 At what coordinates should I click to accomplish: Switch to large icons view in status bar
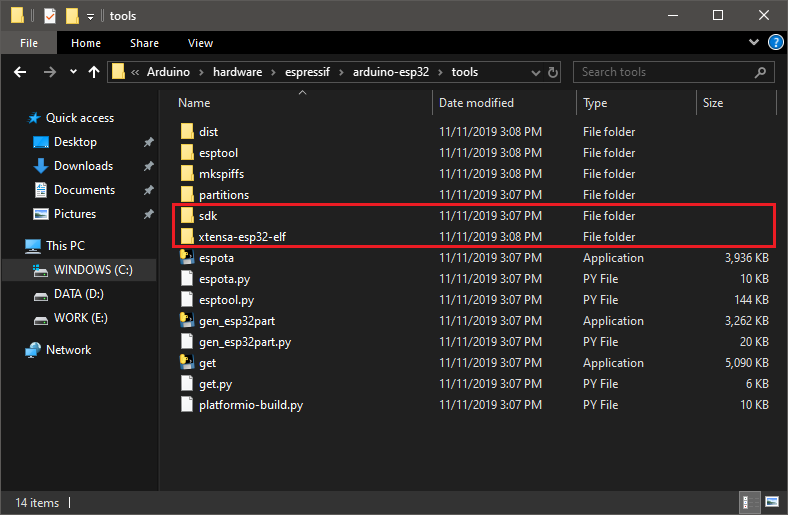tap(771, 502)
